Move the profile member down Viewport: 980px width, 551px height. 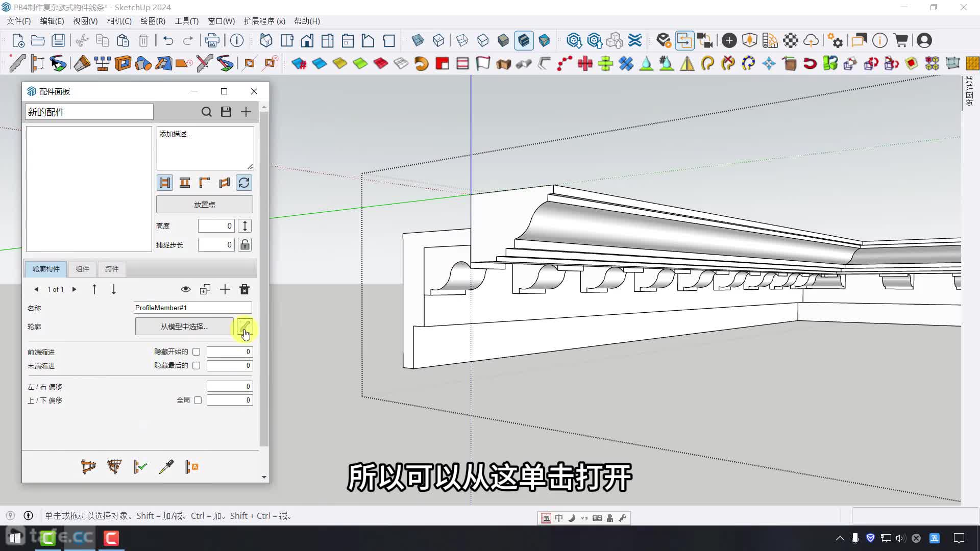114,289
